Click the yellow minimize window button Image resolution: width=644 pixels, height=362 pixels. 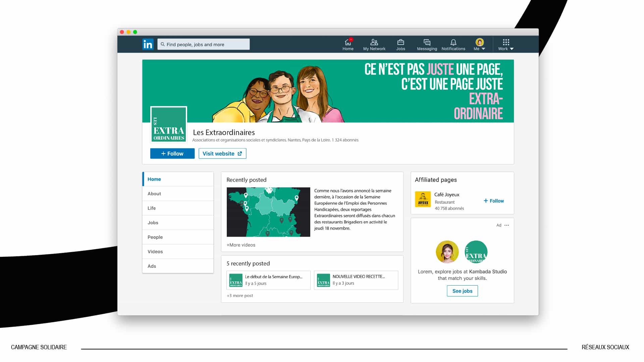coord(128,32)
